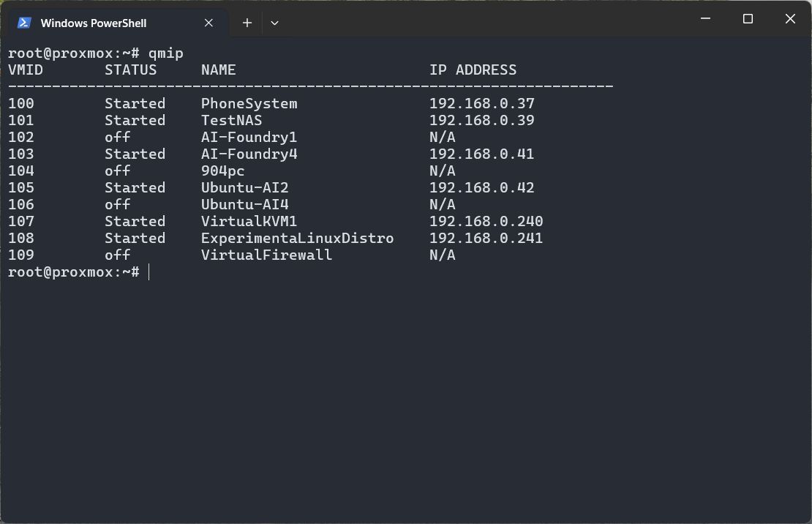The image size is (812, 524).
Task: Click the off status of VirtualFirewall
Action: pos(118,255)
